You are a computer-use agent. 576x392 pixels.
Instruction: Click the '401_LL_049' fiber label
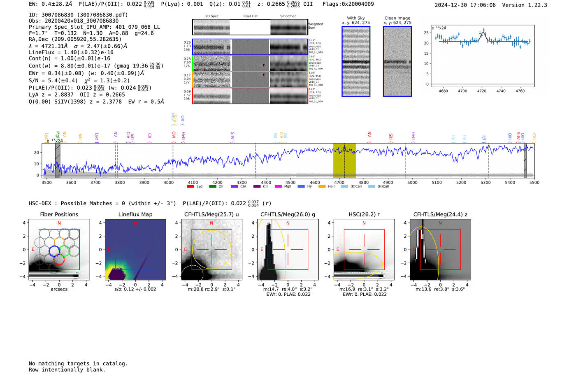click(x=316, y=69)
